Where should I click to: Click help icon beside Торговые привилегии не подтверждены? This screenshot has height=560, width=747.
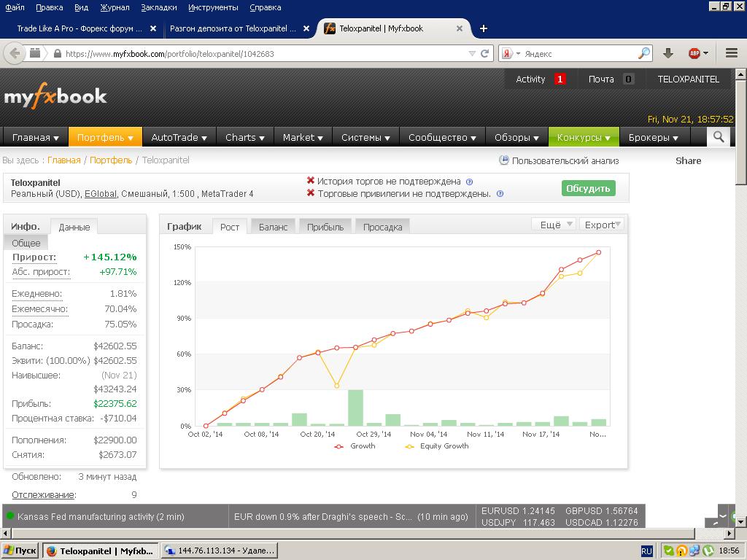coord(500,194)
